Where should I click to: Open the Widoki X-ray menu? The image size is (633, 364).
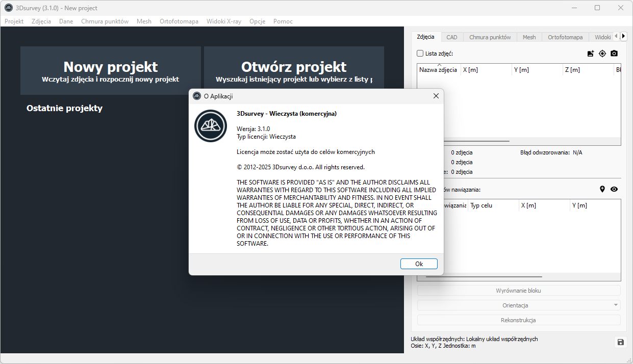pos(224,21)
